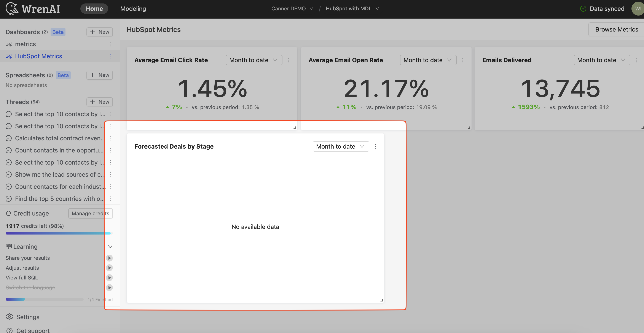The width and height of the screenshot is (644, 333).
Task: Expand the Average Email Click Rate dropdown
Action: [x=254, y=59]
